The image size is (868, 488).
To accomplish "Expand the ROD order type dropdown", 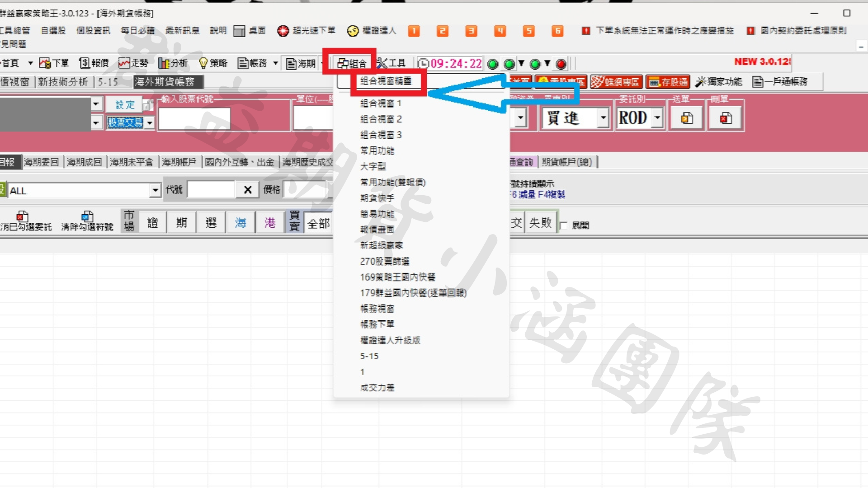I will [657, 118].
